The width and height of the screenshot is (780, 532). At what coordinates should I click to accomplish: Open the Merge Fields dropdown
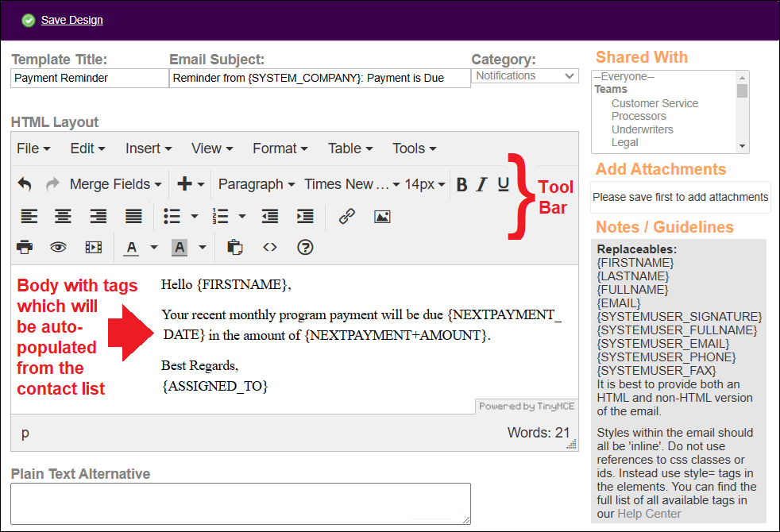[115, 184]
